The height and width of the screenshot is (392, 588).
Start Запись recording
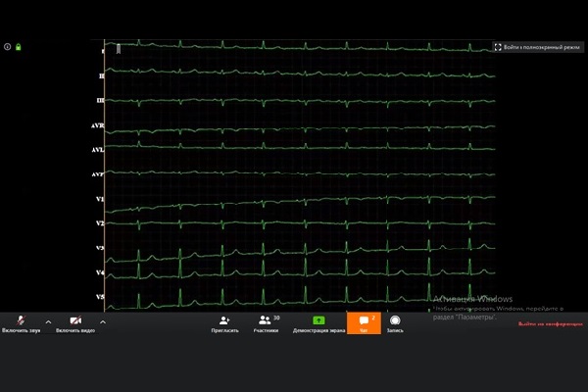tap(395, 323)
